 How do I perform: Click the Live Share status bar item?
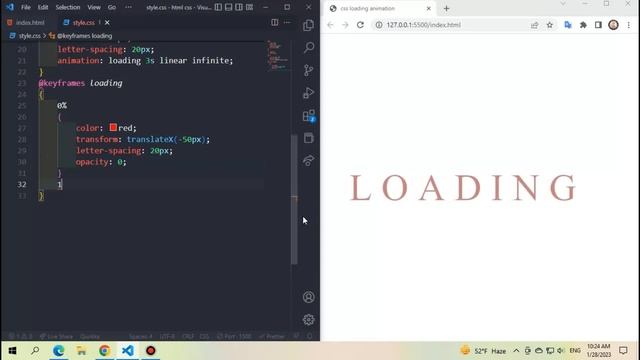tap(56, 336)
